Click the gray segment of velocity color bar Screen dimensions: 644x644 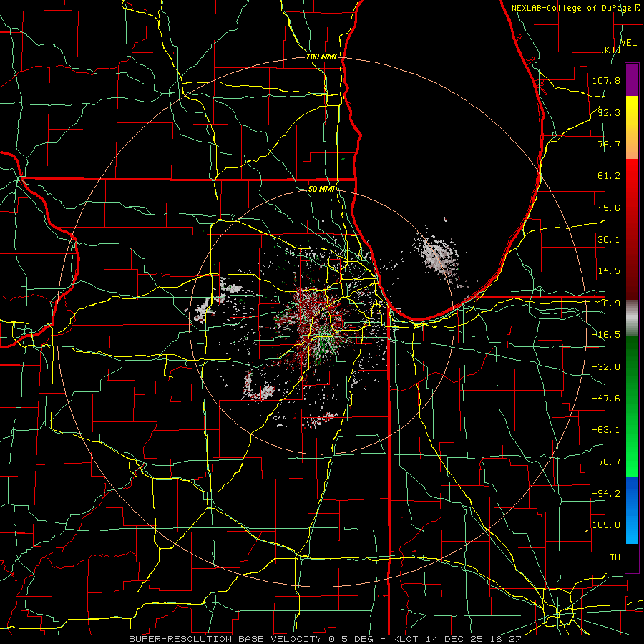[632, 318]
